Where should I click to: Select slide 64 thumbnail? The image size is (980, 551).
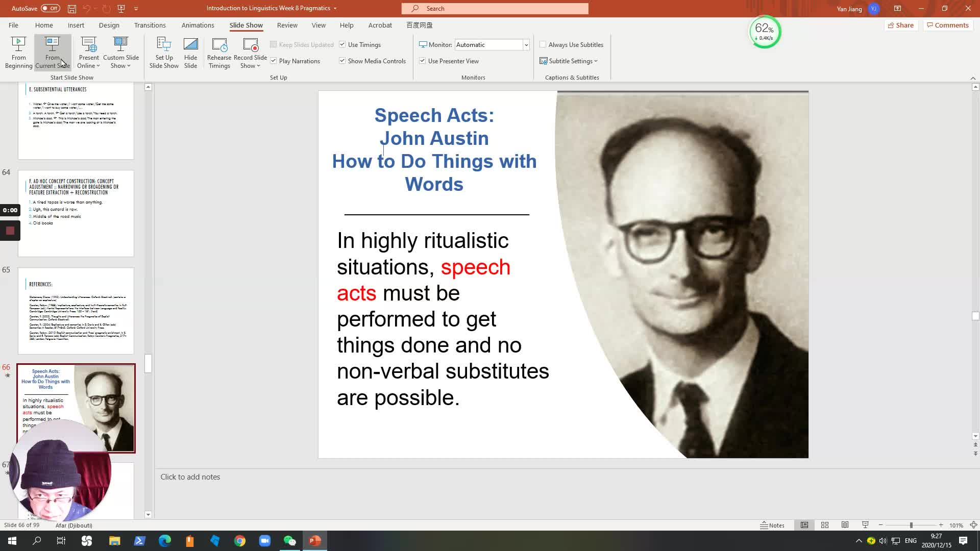[76, 213]
